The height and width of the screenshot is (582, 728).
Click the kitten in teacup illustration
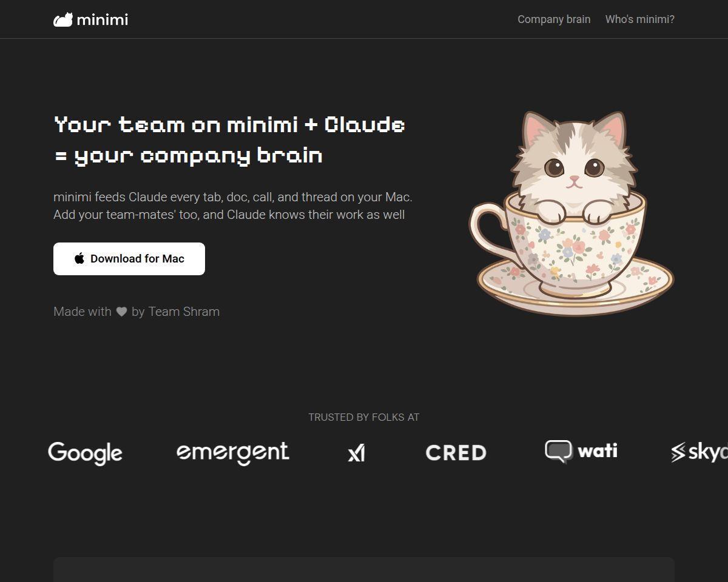[x=571, y=213]
